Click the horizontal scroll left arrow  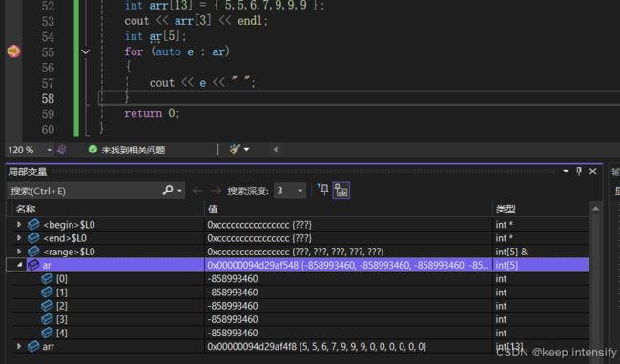[276, 150]
